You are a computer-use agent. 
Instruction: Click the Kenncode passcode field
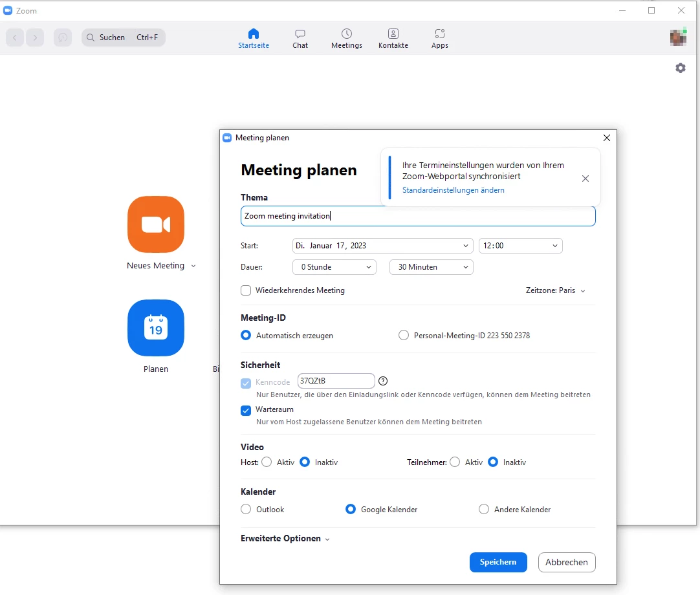336,381
